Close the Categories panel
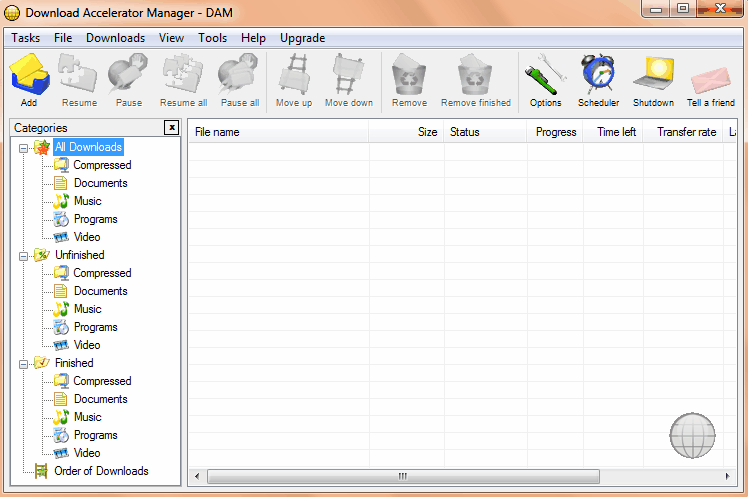748x497 pixels. (x=171, y=127)
